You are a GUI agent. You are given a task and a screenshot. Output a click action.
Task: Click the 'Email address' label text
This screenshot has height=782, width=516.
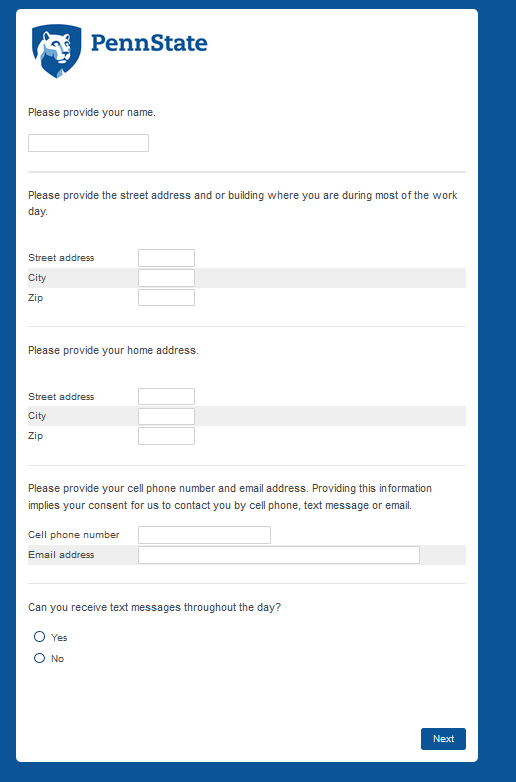point(61,555)
